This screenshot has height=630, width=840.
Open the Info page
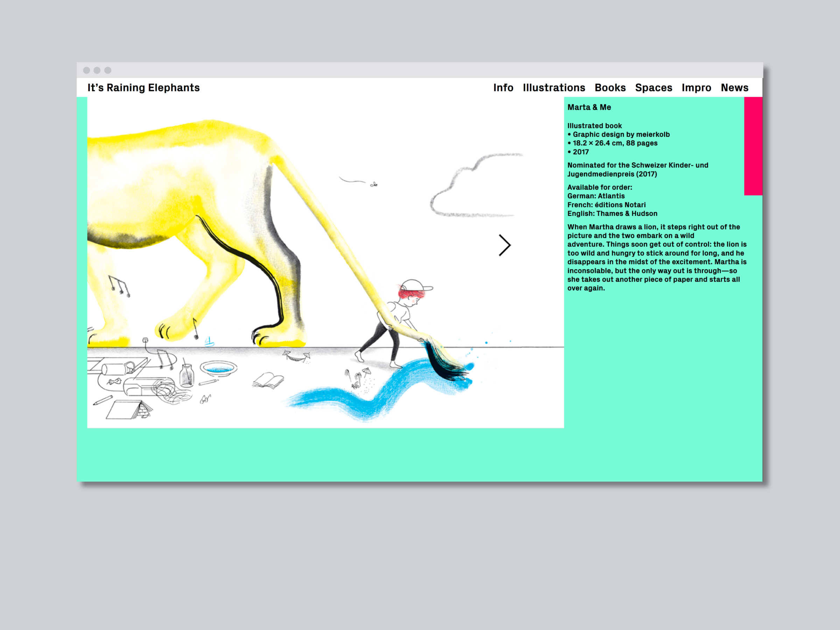click(x=503, y=88)
